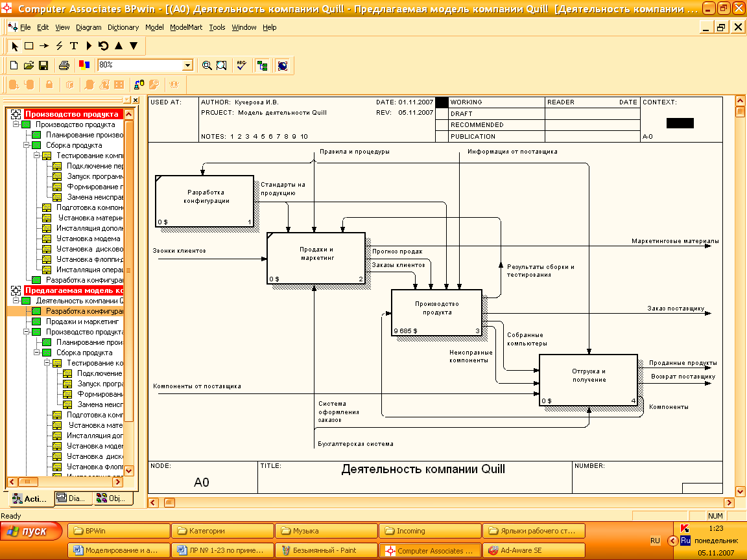Open the ModelMart menu
The width and height of the screenshot is (747, 560).
click(186, 27)
